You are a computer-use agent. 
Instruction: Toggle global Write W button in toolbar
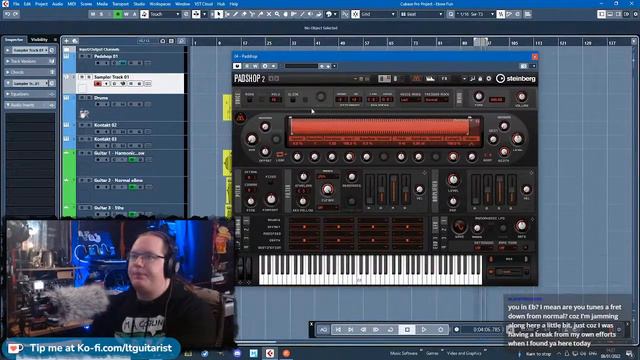tap(126, 14)
